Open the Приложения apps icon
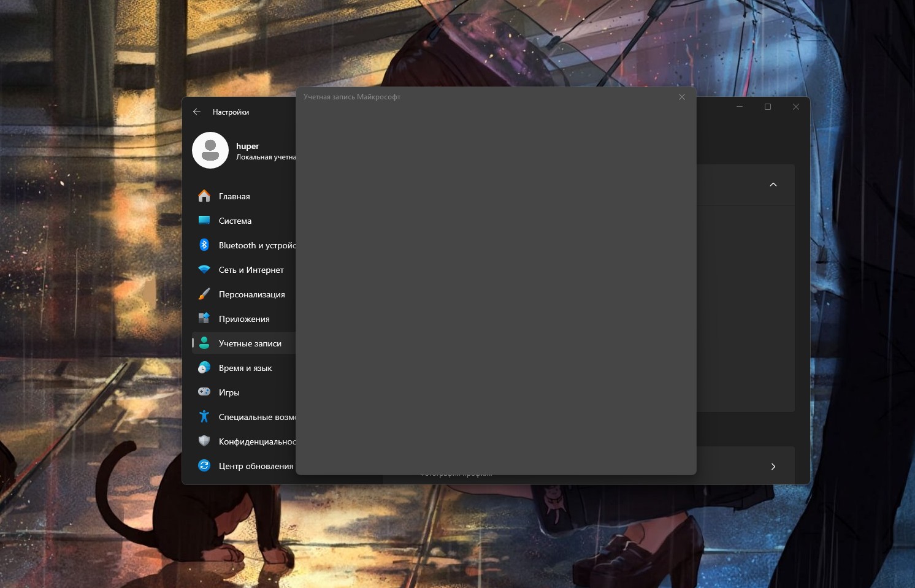915x588 pixels. [204, 319]
